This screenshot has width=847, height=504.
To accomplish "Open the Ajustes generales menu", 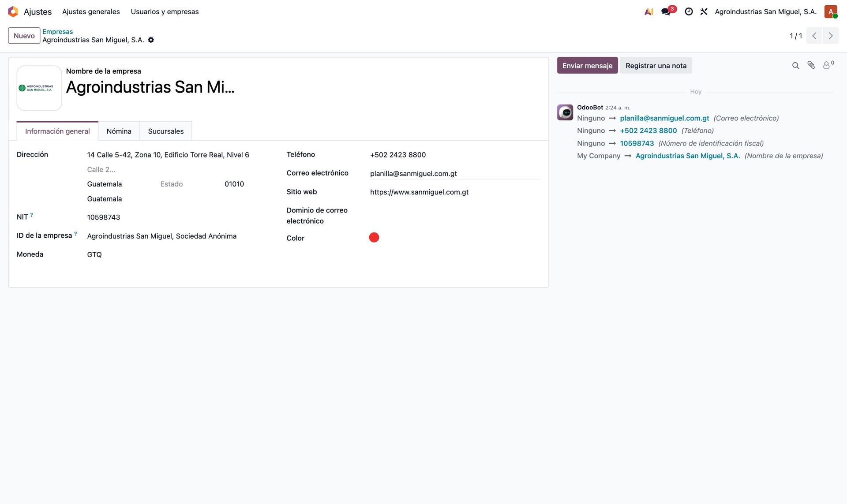I will (91, 11).
